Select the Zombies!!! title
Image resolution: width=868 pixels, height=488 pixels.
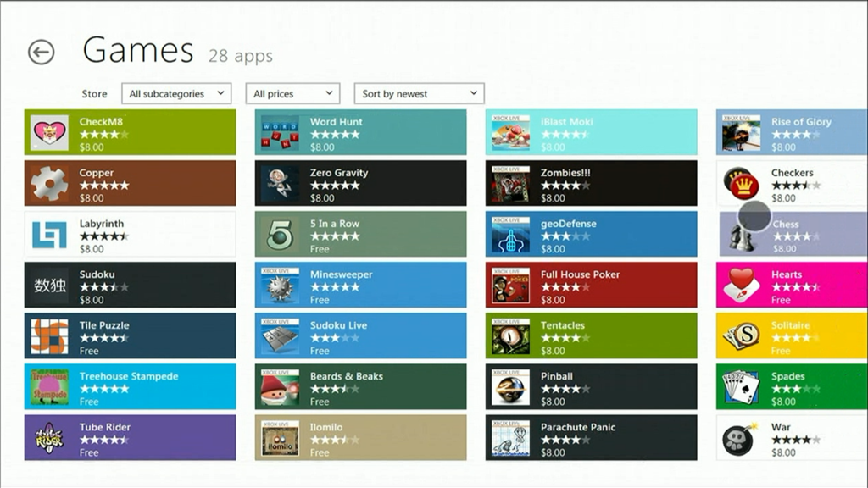[565, 173]
